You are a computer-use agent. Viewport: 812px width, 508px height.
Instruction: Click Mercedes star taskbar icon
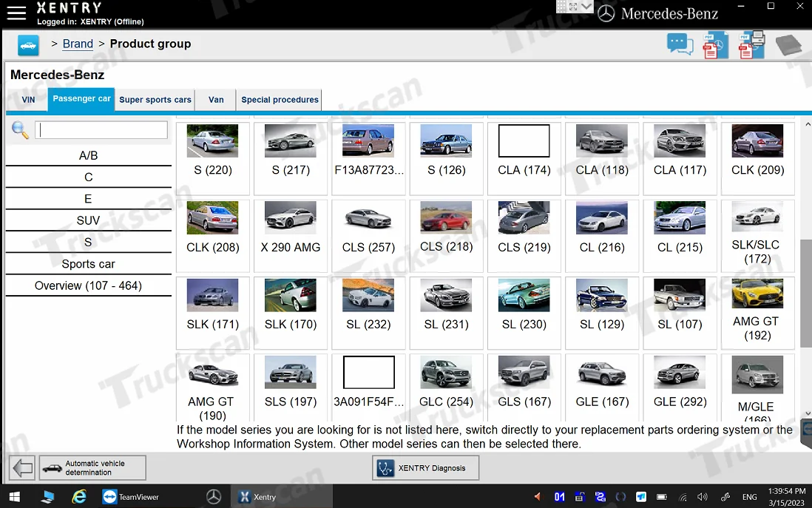click(214, 497)
